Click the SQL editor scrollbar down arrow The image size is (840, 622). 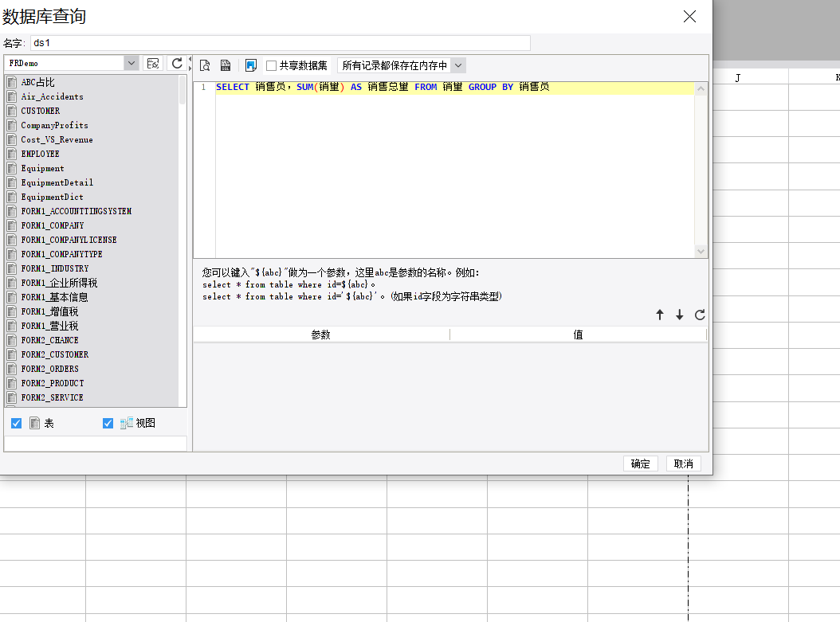(701, 251)
